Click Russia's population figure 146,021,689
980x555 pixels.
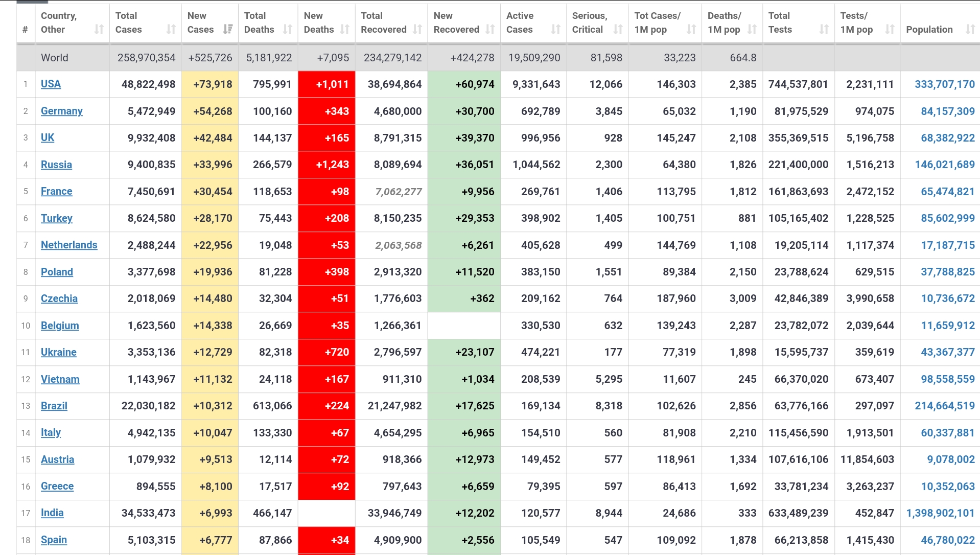tap(944, 165)
